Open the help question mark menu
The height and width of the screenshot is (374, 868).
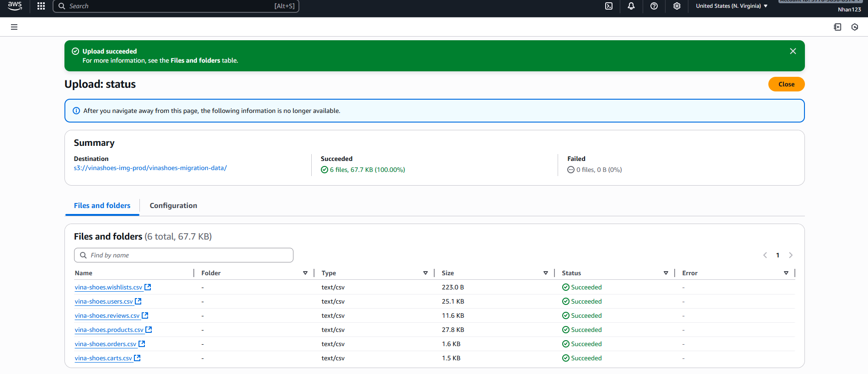(x=654, y=6)
